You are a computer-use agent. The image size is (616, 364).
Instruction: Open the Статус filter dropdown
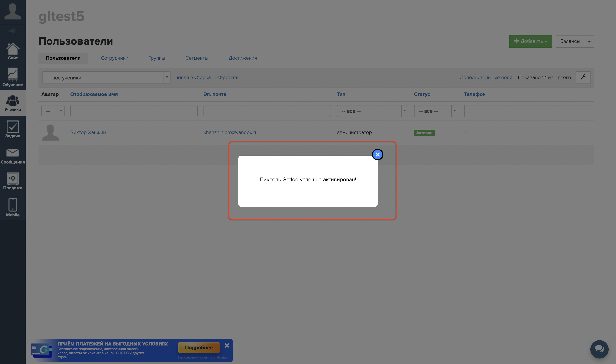coord(436,111)
